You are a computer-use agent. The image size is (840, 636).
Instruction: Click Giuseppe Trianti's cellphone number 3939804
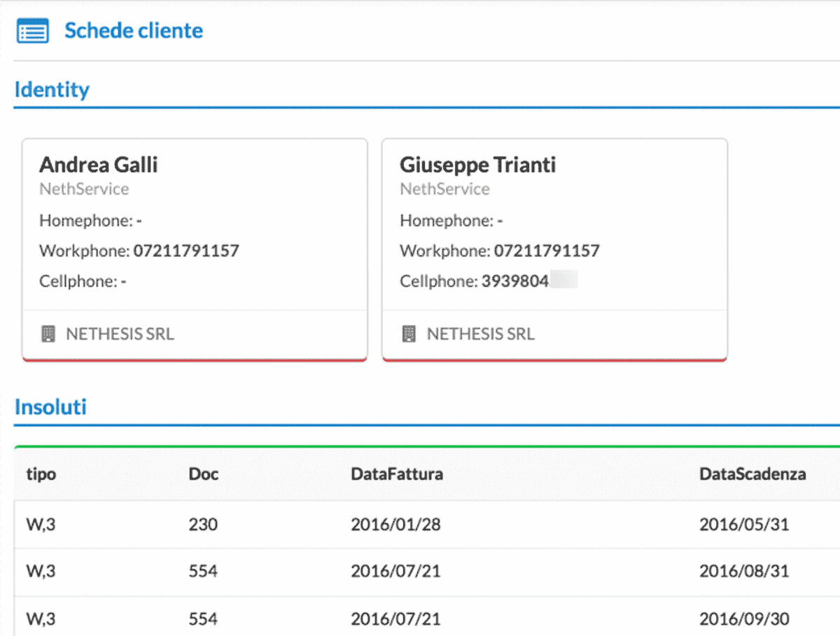515,282
